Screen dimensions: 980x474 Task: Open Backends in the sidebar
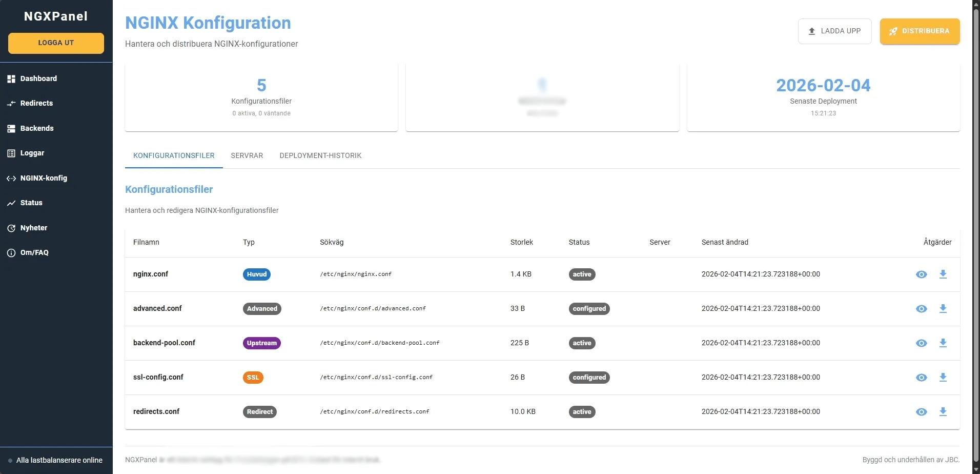[56, 128]
